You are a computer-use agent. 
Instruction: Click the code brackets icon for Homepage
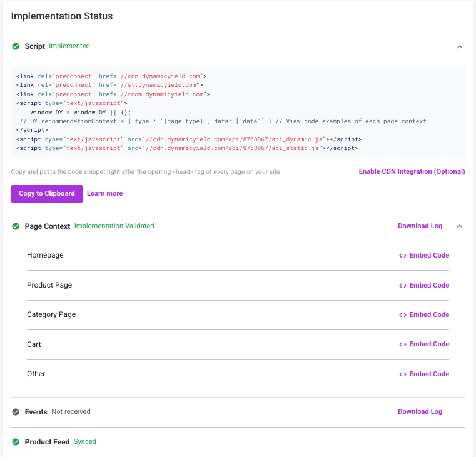[x=403, y=256]
